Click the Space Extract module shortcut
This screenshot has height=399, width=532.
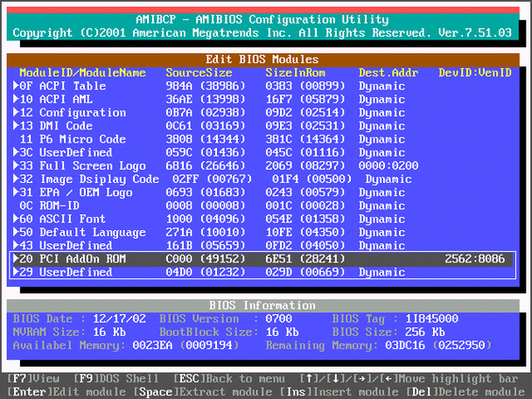click(x=203, y=392)
